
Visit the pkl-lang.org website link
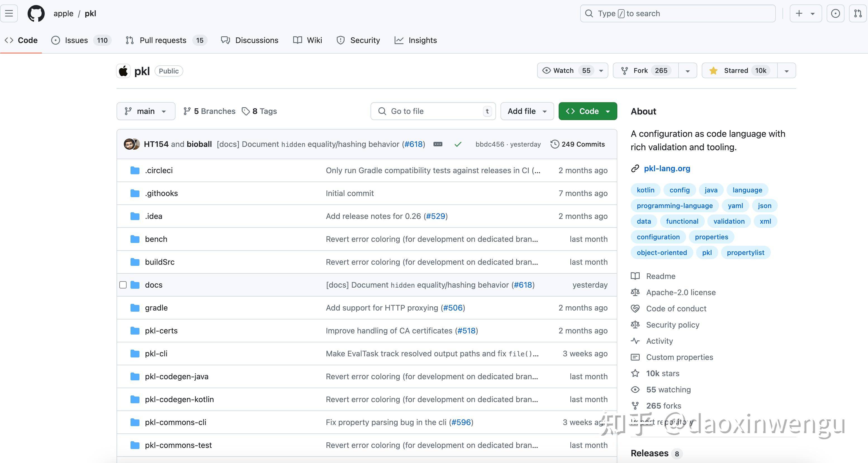[x=667, y=168]
